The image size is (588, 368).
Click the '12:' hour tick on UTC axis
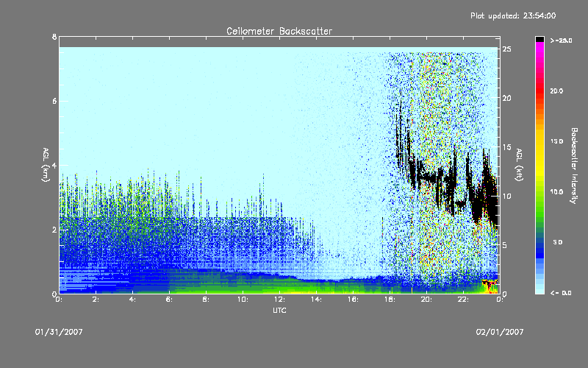[279, 300]
